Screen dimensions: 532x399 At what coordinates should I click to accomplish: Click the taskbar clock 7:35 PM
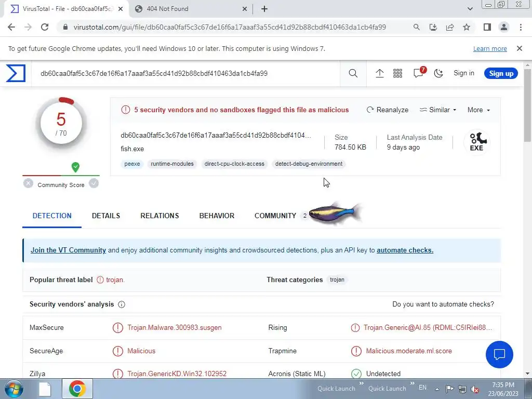coord(503,385)
